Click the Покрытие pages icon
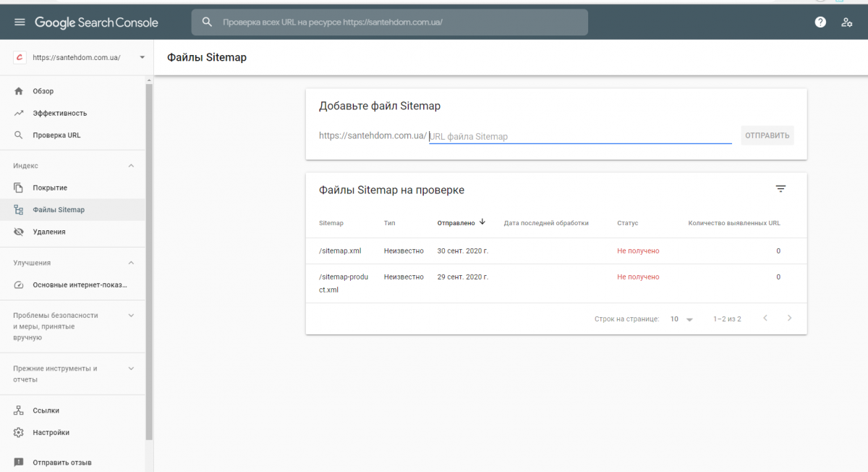Image resolution: width=868 pixels, height=472 pixels. [x=19, y=188]
